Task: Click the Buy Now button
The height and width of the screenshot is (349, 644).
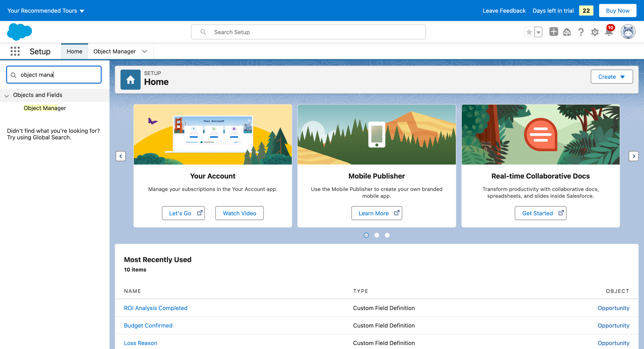Action: point(618,11)
